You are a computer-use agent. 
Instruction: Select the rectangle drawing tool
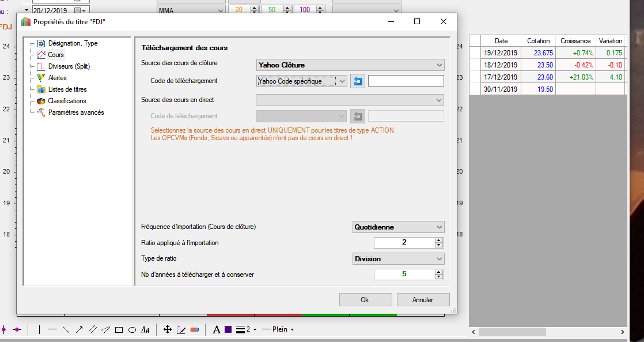click(119, 330)
